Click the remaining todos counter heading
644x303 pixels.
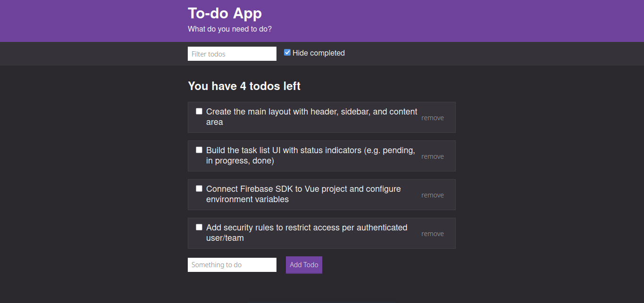[244, 86]
